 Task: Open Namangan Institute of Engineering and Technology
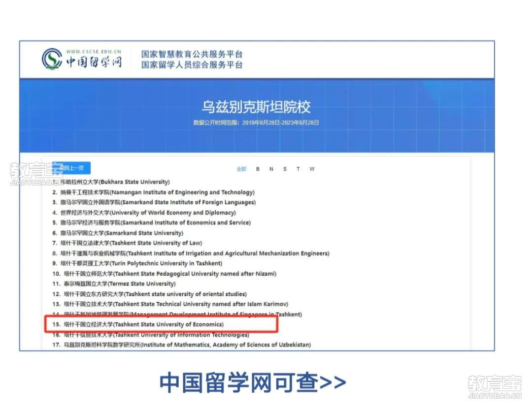pyautogui.click(x=153, y=192)
